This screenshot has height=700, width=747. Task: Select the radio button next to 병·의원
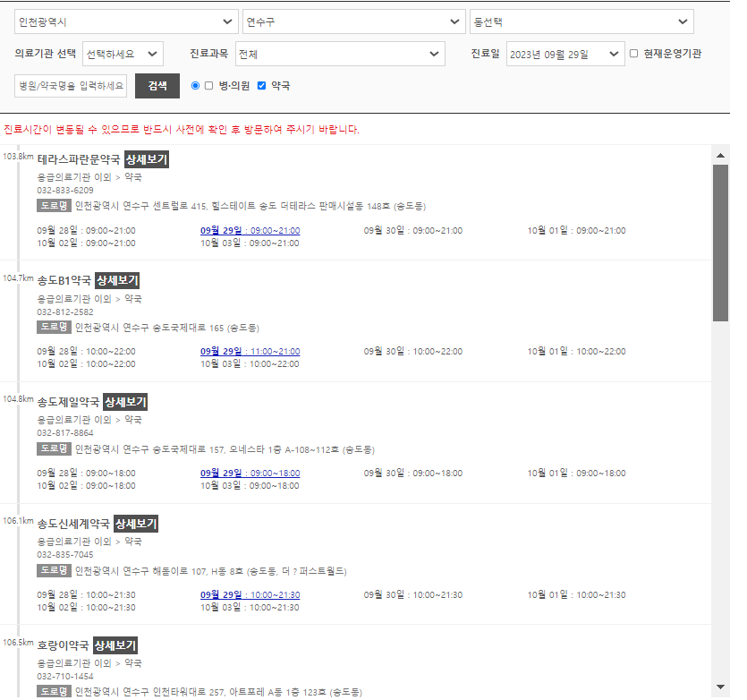(195, 86)
